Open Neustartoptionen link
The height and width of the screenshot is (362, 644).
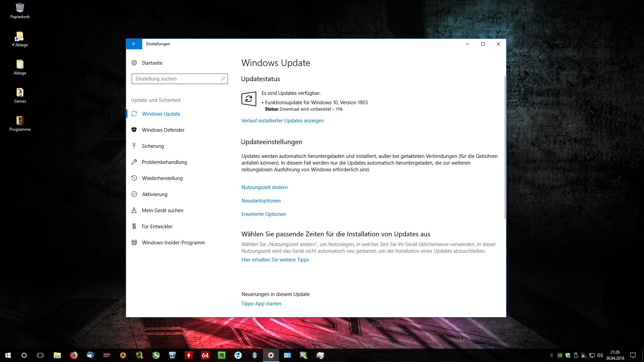coord(261,201)
